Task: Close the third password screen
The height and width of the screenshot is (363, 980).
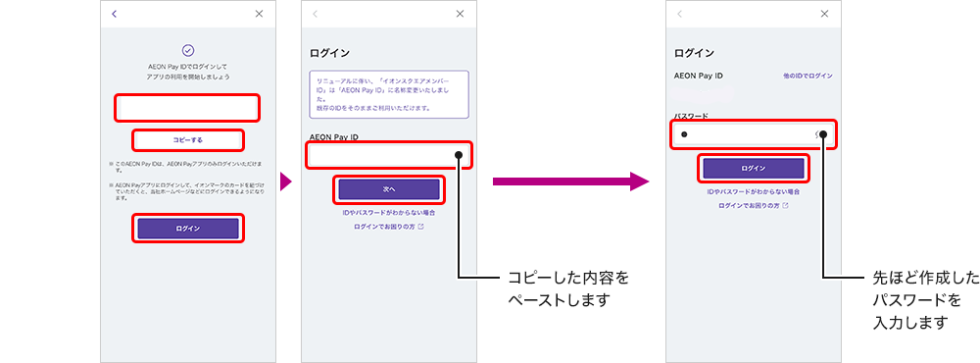Action: 824,14
